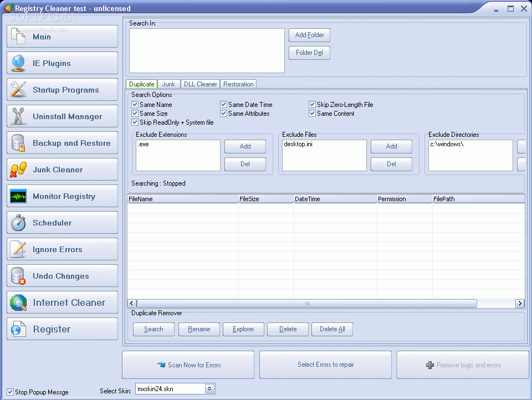The height and width of the screenshot is (400, 532).
Task: Click the Add Folder button
Action: pos(309,35)
